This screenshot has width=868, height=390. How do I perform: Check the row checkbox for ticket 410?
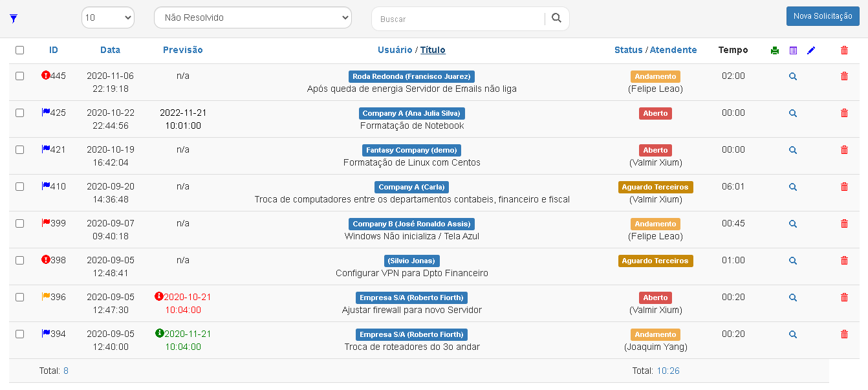(x=19, y=186)
